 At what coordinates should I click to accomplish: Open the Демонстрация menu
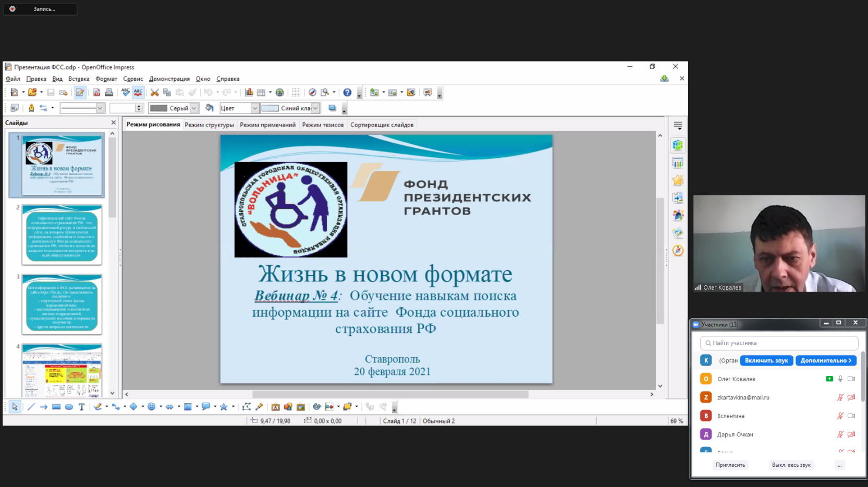[169, 79]
